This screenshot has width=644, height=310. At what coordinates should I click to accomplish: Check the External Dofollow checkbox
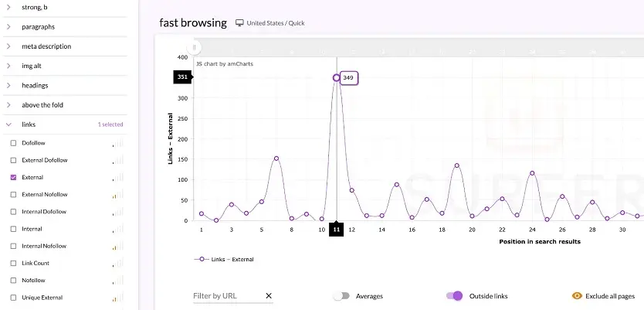[x=13, y=160]
